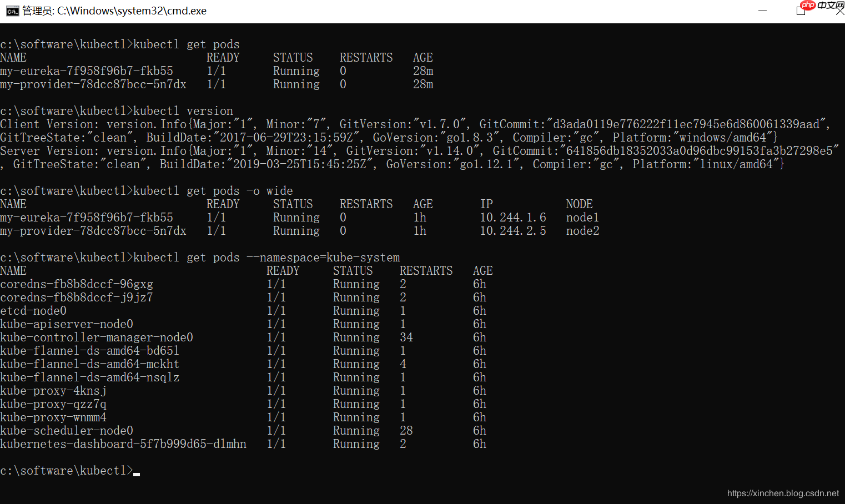Screen dimensions: 845x504
Task: Open the xinchen CSDN blog link
Action: [x=782, y=493]
